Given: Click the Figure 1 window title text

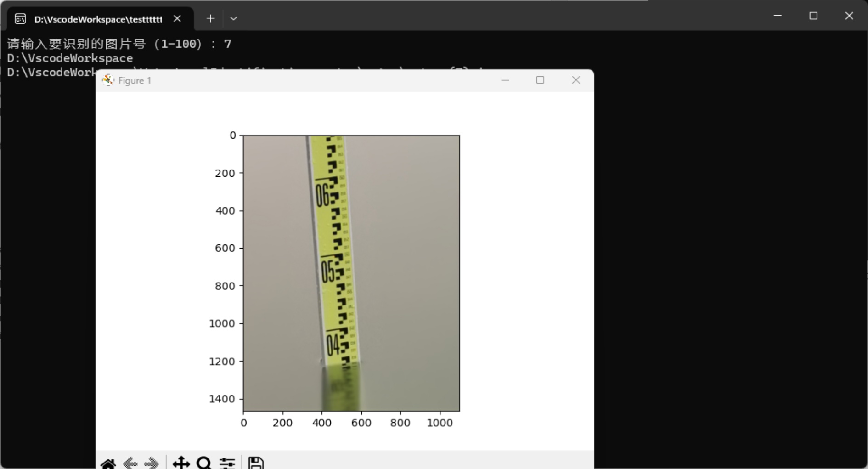Looking at the screenshot, I should point(135,80).
